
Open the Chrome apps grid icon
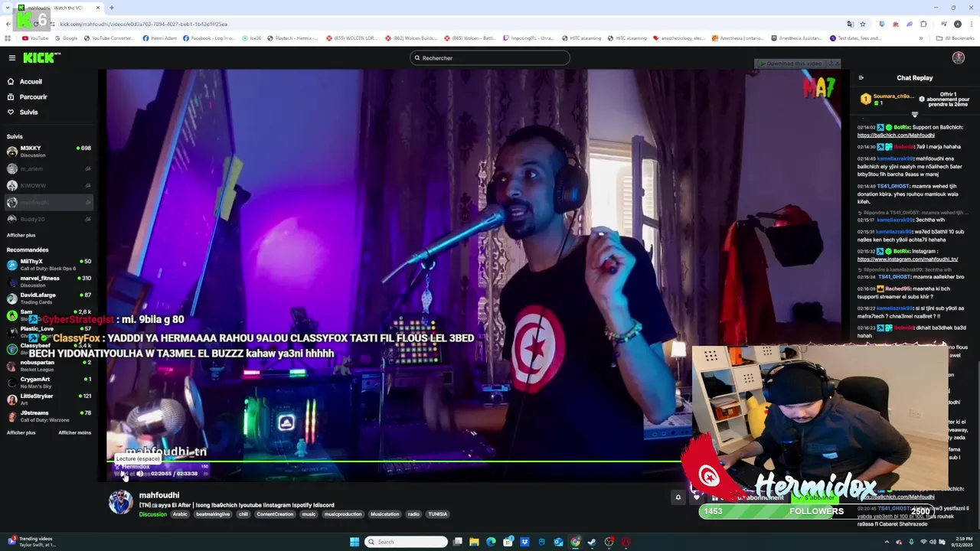pyautogui.click(x=8, y=38)
